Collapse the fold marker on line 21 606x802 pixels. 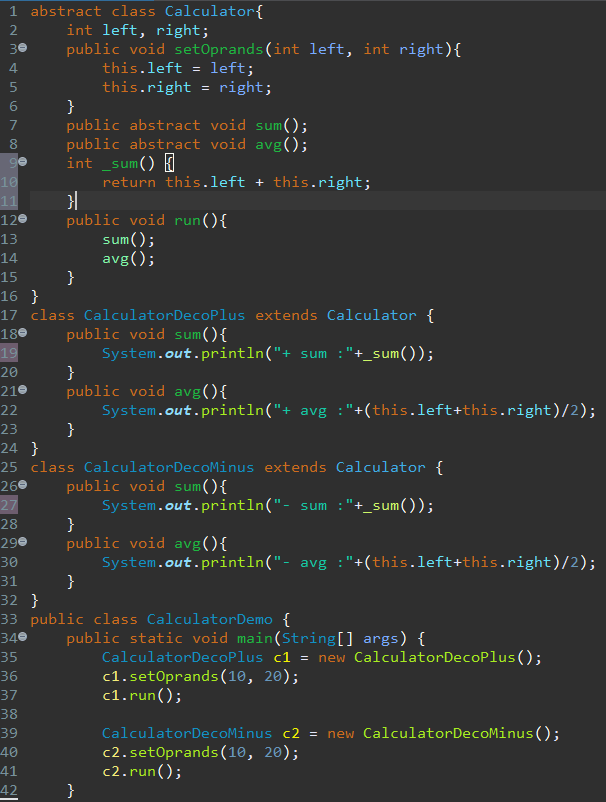[23, 390]
